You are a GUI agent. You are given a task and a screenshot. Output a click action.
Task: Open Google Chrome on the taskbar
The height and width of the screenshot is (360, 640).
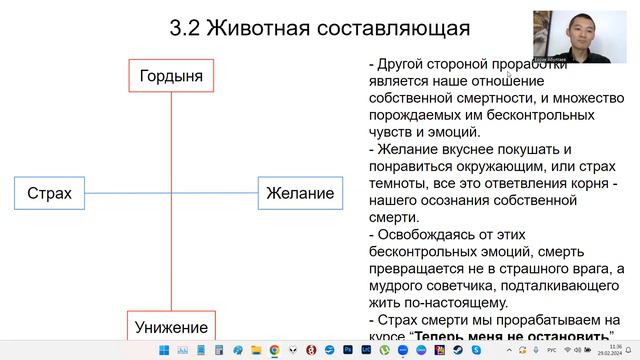pos(274,350)
